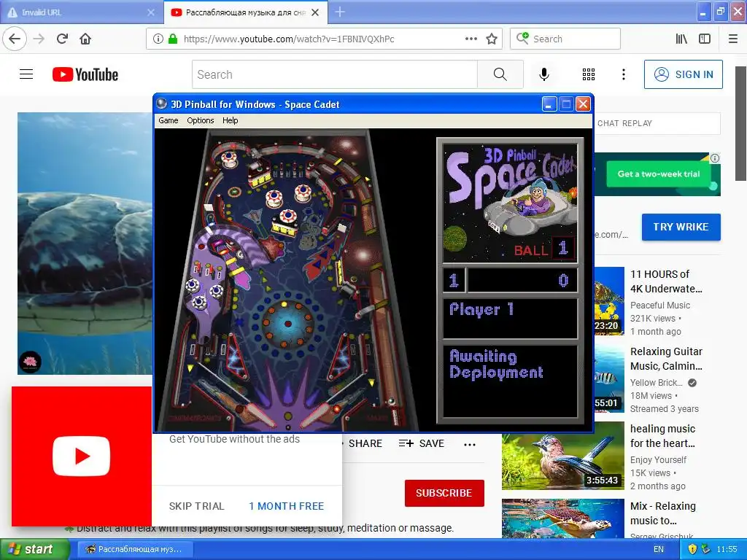Viewport: 747px width, 560px height.
Task: Close the Invalid URL tab
Action: [x=151, y=12]
